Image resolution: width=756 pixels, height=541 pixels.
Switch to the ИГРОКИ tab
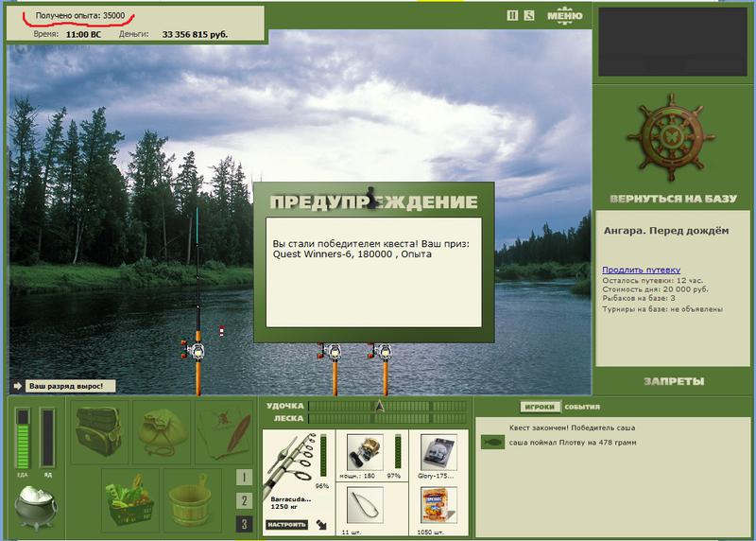coord(540,407)
